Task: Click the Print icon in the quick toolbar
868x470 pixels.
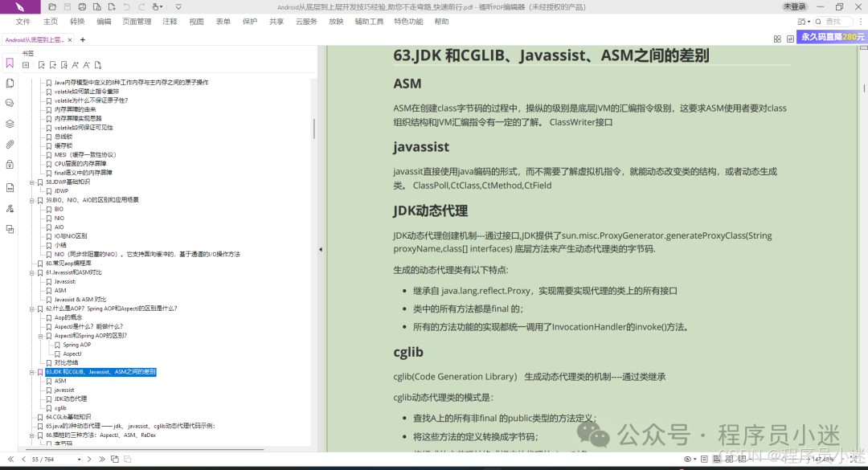Action: 82,6
